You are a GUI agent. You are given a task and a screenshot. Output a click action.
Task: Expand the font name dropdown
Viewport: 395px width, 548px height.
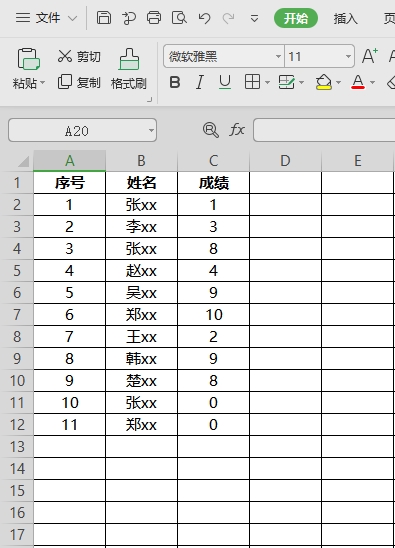click(x=278, y=56)
